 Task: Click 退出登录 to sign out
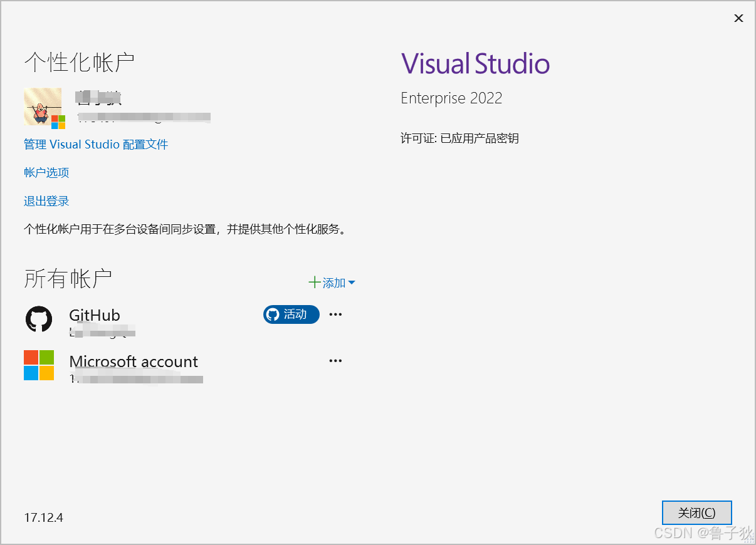coord(46,201)
